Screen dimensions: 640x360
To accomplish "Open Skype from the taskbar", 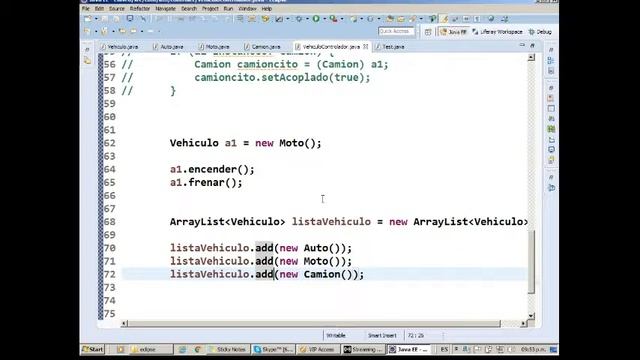I will (273, 349).
